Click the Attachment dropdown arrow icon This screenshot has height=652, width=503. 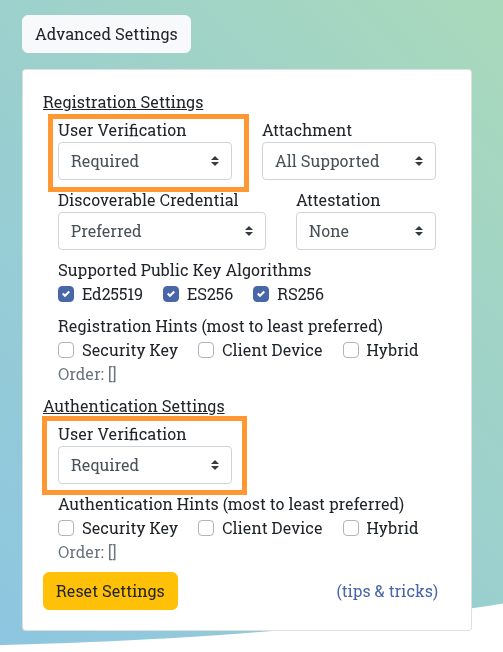click(x=419, y=161)
